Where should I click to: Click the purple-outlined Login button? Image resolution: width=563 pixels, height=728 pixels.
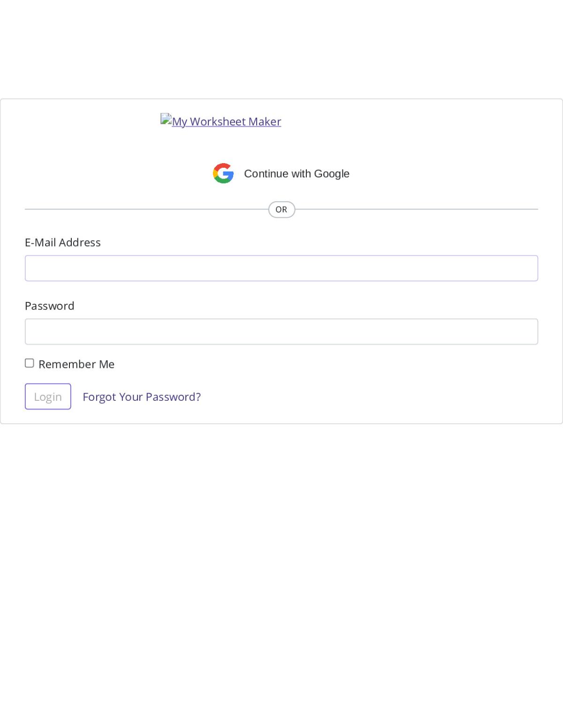pyautogui.click(x=48, y=397)
